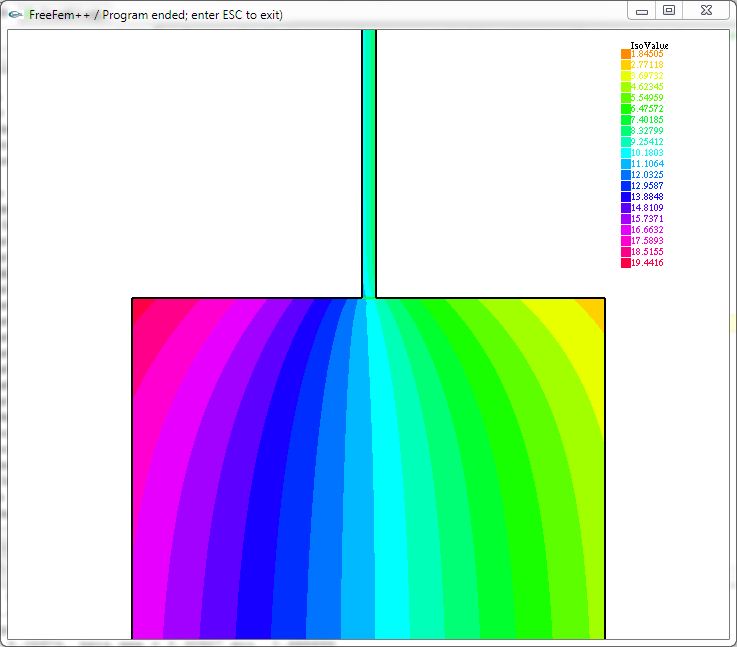
Task: Click the yellow 3.69732 legend swatch
Action: (626, 76)
